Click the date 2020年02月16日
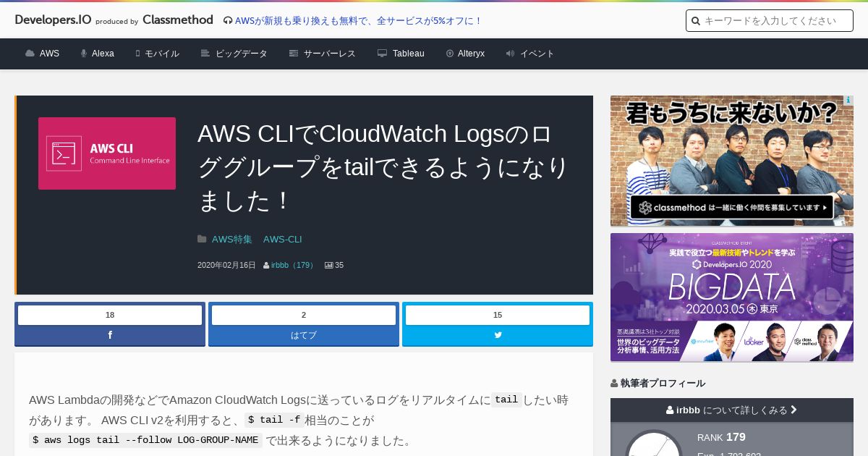This screenshot has width=868, height=456. 226,266
